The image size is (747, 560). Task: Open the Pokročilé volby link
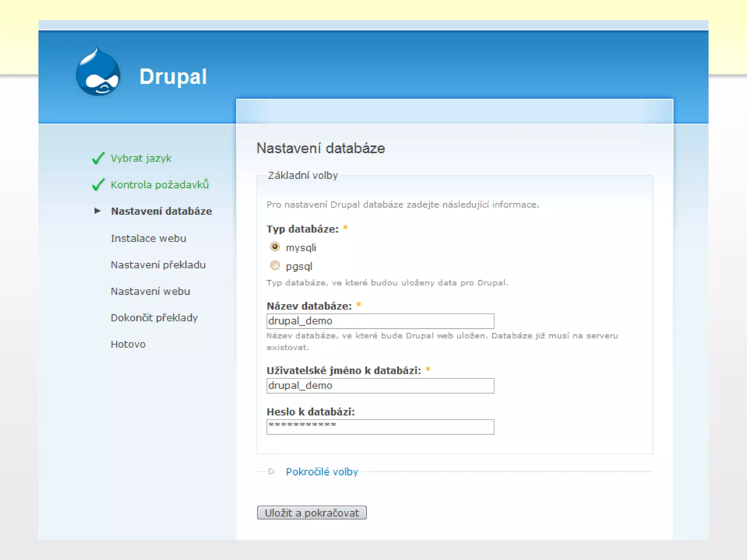pos(322,472)
